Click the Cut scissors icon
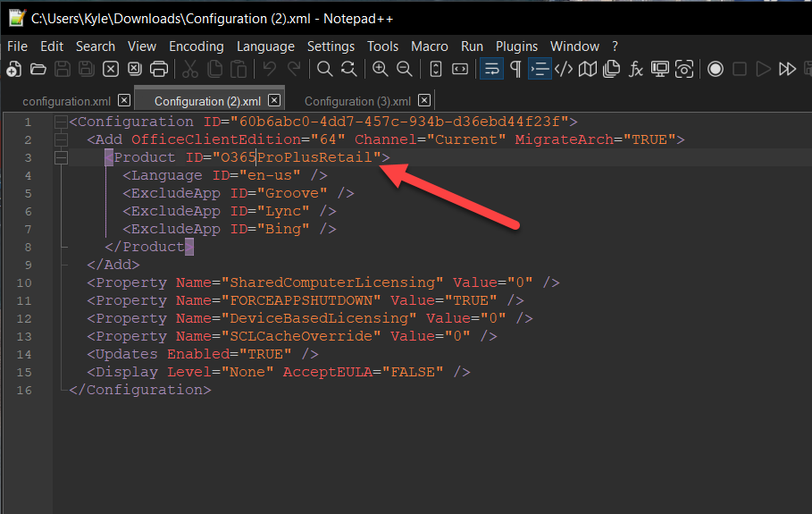This screenshot has width=812, height=514. 190,69
